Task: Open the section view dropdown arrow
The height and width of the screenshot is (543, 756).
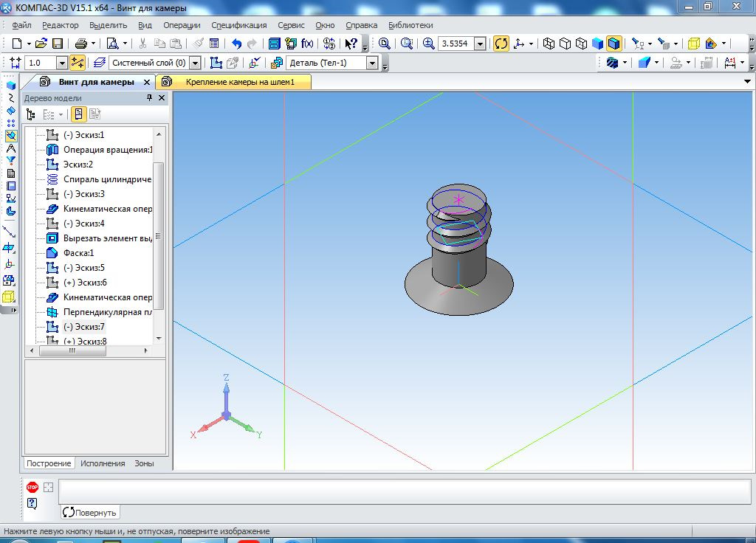Action: pos(724,44)
